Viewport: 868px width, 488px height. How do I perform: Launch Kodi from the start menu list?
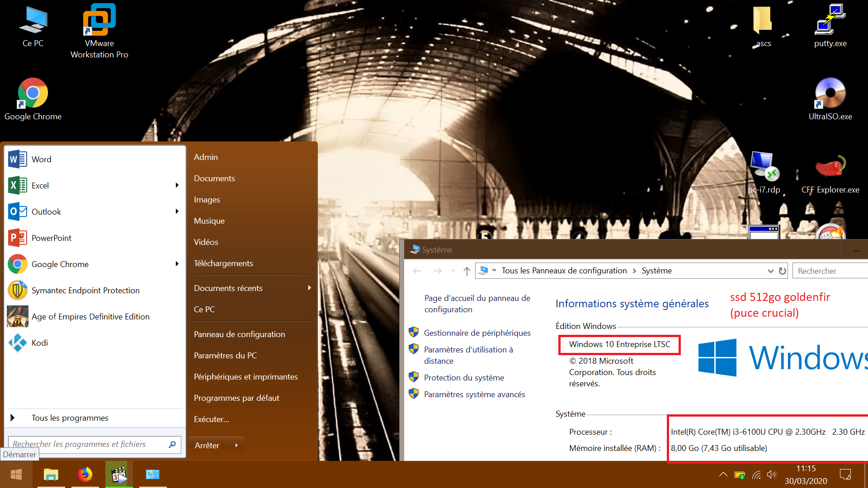(39, 343)
